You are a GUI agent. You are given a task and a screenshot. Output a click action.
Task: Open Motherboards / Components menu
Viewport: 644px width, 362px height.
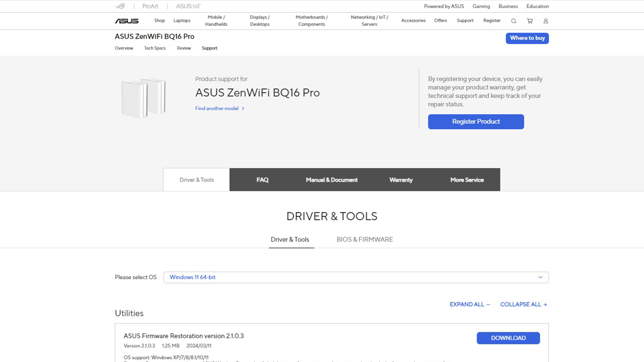[x=311, y=21]
